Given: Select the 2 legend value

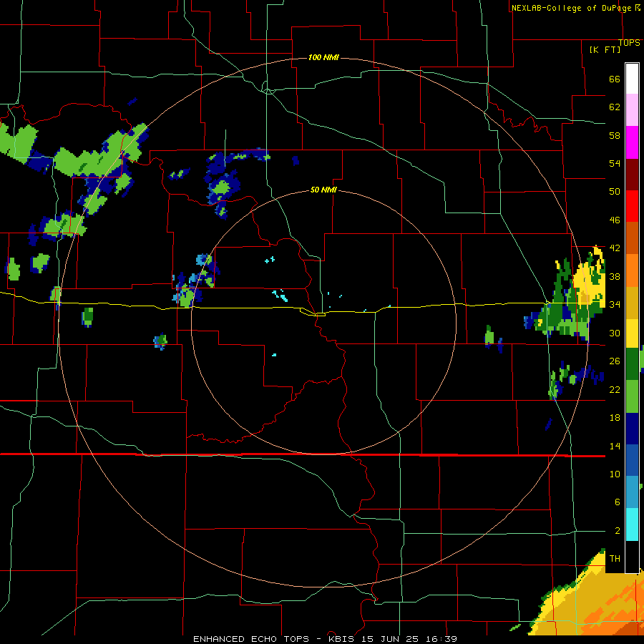Looking at the screenshot, I should click(x=617, y=531).
